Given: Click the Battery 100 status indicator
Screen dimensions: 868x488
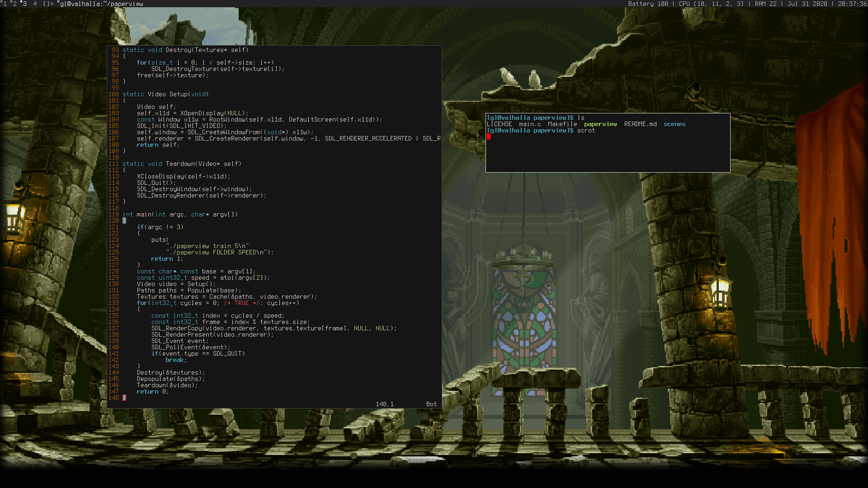Looking at the screenshot, I should tap(648, 4).
